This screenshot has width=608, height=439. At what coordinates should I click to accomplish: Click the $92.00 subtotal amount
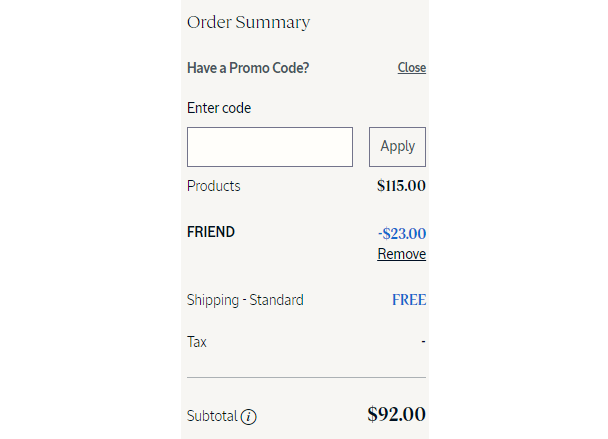click(x=396, y=414)
